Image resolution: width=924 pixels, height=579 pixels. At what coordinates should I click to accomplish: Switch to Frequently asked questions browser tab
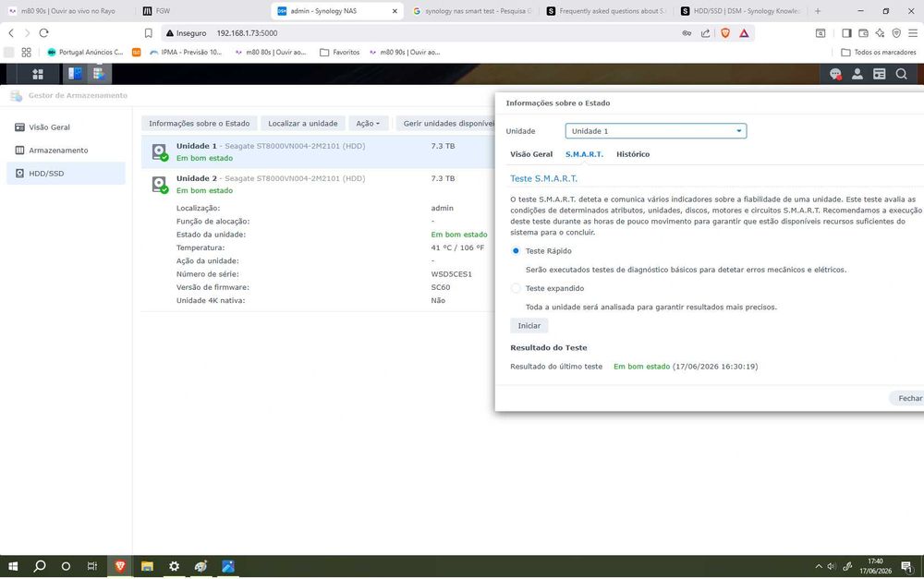(606, 11)
